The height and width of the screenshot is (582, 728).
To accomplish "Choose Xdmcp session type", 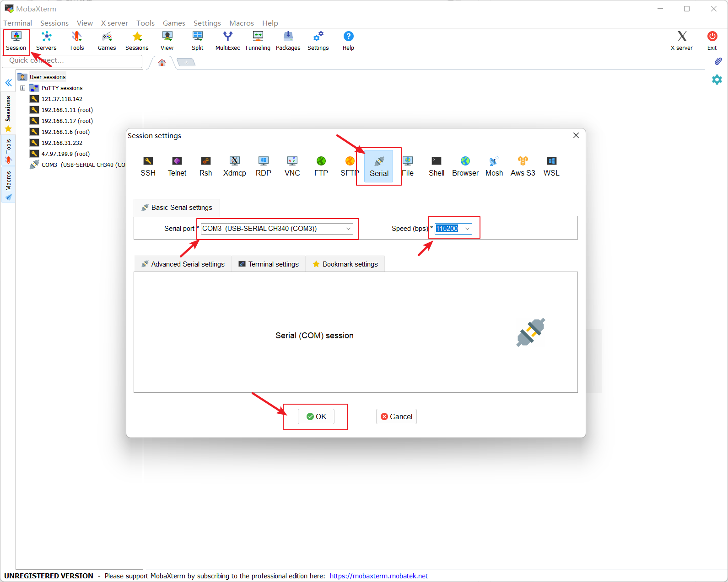I will [235, 166].
